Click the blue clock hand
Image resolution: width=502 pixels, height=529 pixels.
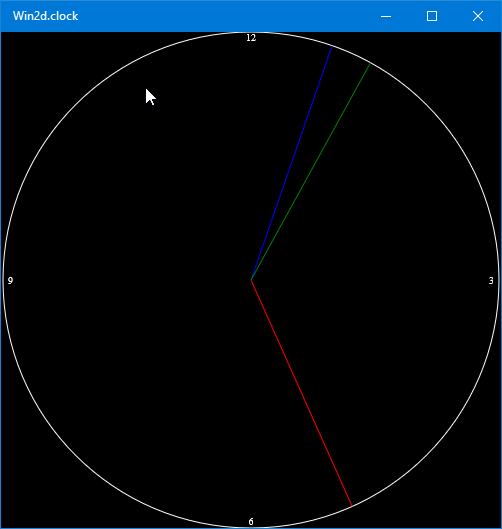point(292,163)
